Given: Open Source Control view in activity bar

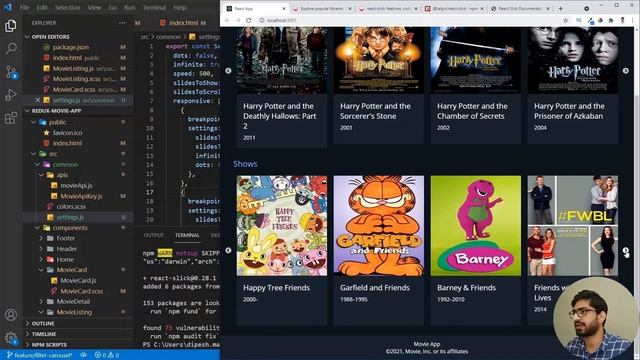Looking at the screenshot, I should pos(11,72).
